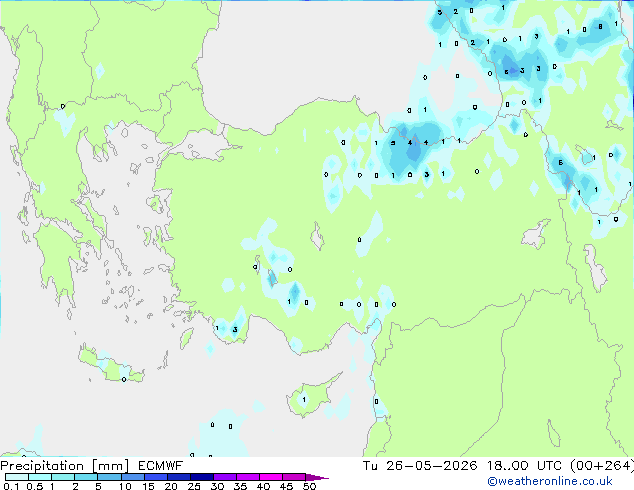This screenshot has width=634, height=490.
Task: Click the weatheronline.co.uk copyright link
Action: click(x=550, y=481)
